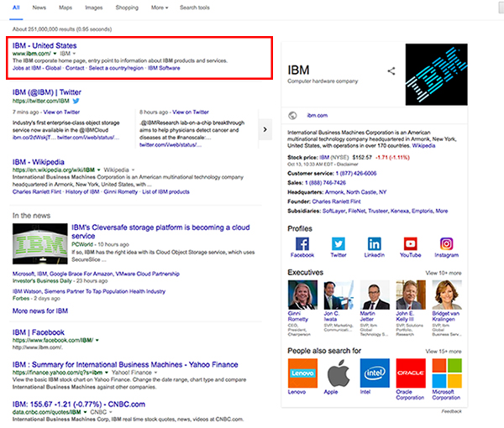Open Bridget van Kralingen's photo
The image size is (504, 428).
coord(447,295)
